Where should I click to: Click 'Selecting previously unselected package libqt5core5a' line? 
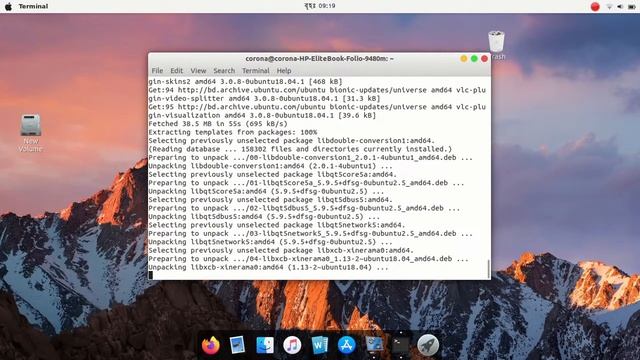[273, 174]
